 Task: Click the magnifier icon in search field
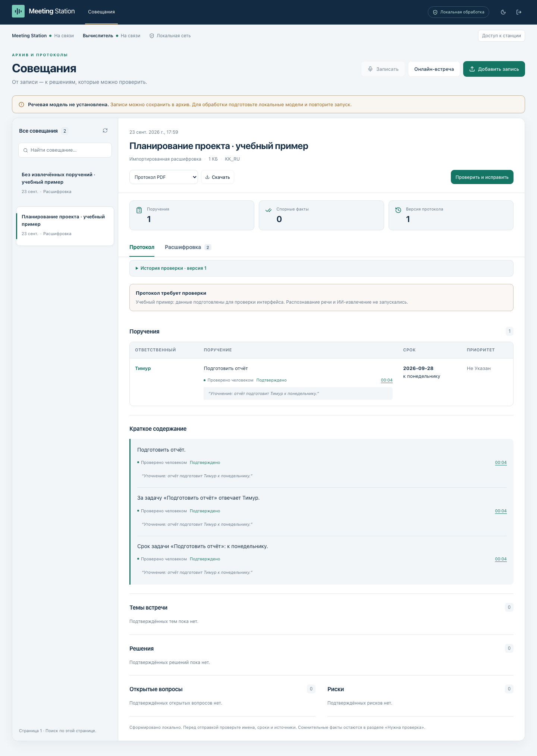26,150
